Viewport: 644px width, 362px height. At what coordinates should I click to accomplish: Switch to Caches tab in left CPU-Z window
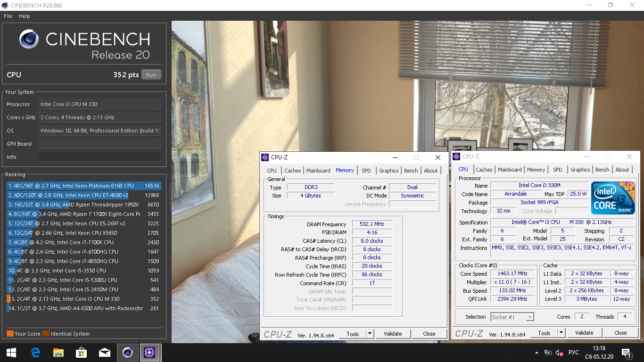pos(293,171)
